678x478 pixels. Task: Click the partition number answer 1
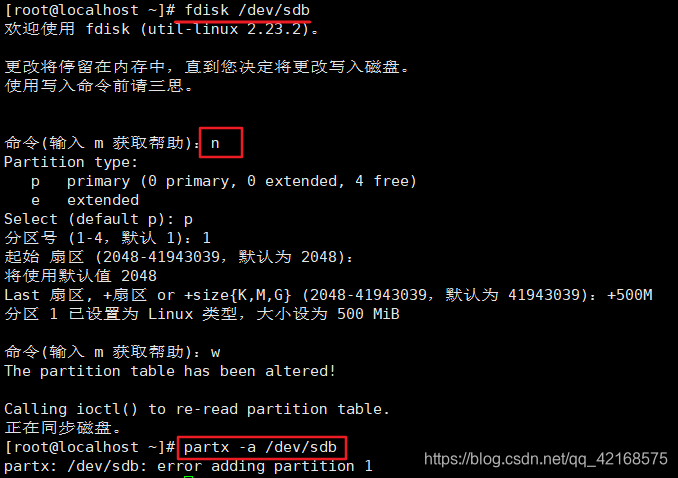pyautogui.click(x=206, y=238)
